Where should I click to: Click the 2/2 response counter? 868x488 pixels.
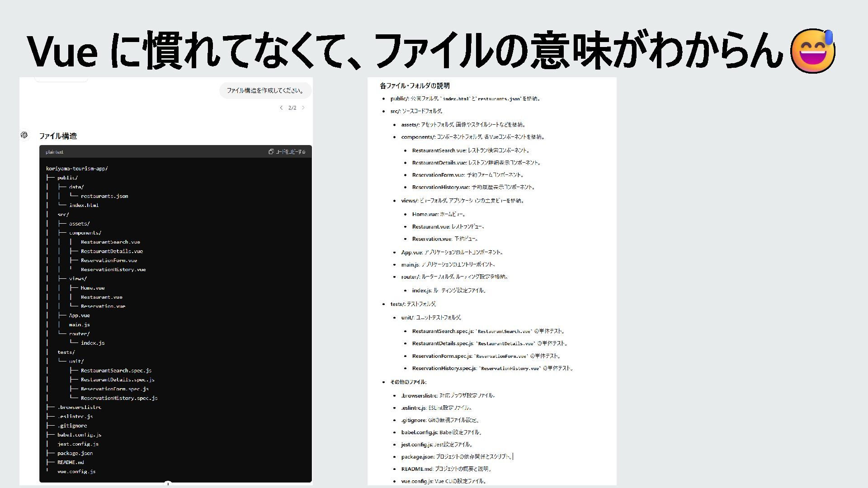(292, 108)
